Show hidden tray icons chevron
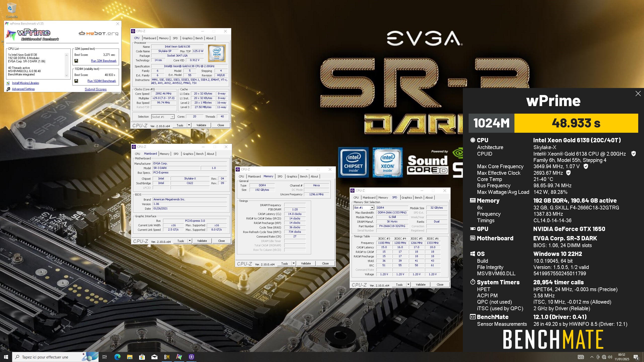Viewport: 644px width, 362px height. (x=592, y=357)
